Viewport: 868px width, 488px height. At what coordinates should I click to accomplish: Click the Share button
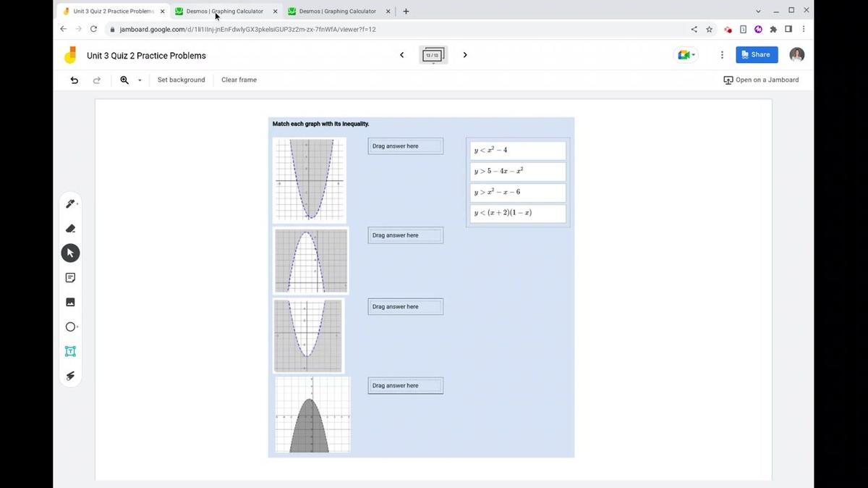[757, 54]
